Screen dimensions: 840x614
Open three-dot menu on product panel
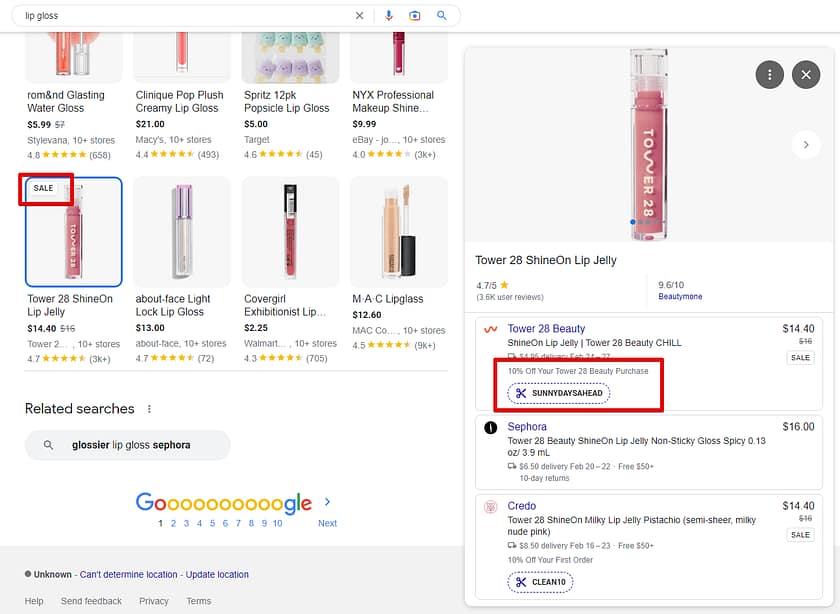tap(769, 74)
